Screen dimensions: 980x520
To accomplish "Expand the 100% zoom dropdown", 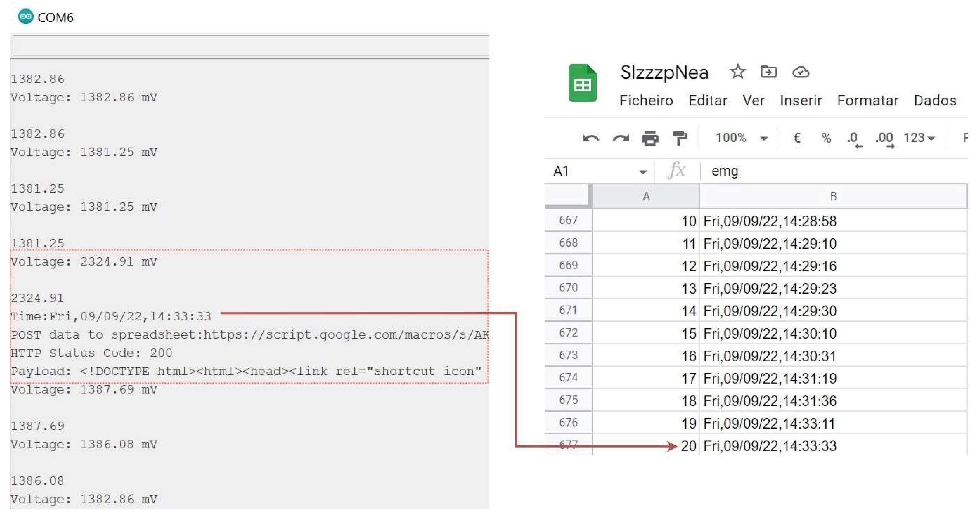I will tap(763, 138).
